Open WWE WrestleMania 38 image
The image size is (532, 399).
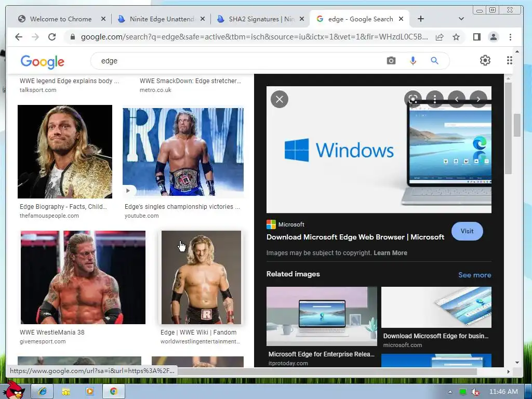tap(83, 277)
